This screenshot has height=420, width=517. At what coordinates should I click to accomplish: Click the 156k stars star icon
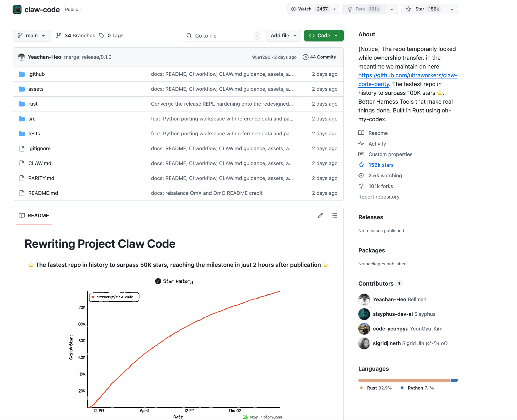[361, 165]
